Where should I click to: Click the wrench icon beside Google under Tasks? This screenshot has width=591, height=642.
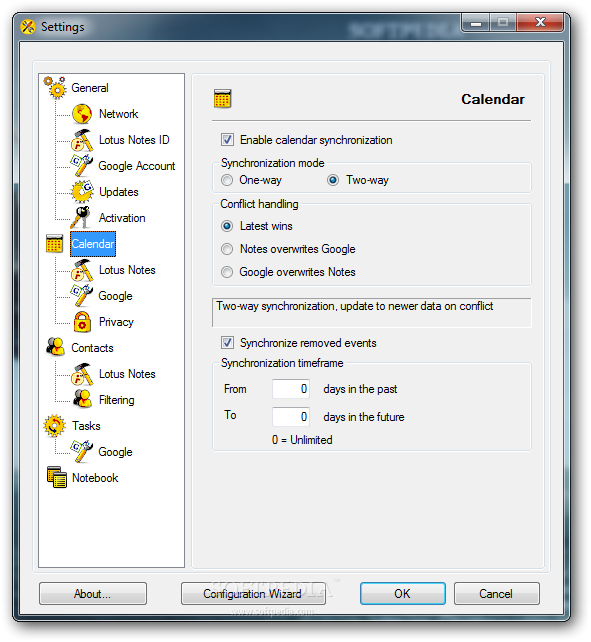coord(82,452)
